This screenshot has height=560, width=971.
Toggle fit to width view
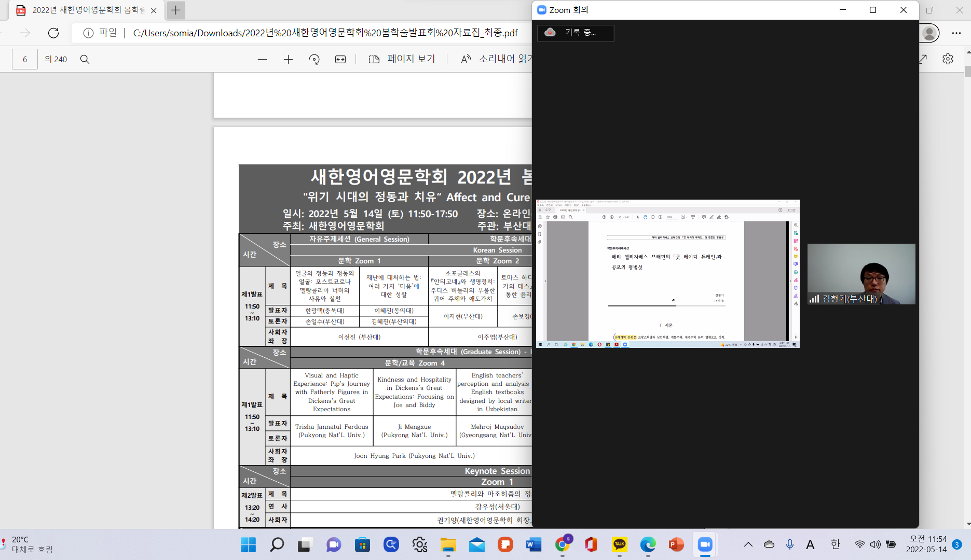click(x=340, y=60)
